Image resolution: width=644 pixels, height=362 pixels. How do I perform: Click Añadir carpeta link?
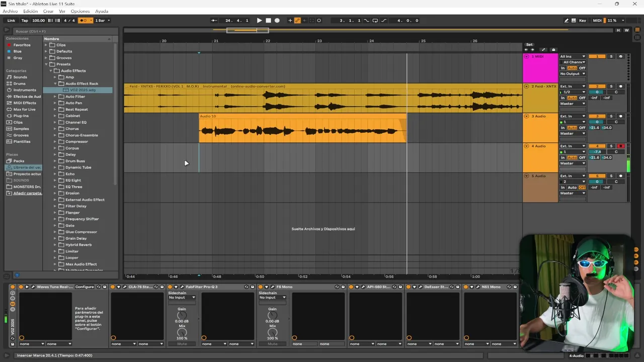tap(28, 193)
